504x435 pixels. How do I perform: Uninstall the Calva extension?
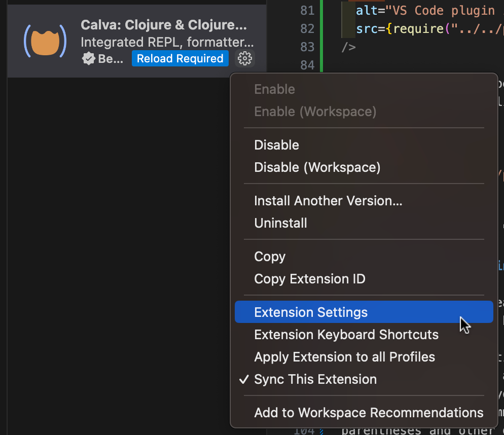tap(280, 223)
